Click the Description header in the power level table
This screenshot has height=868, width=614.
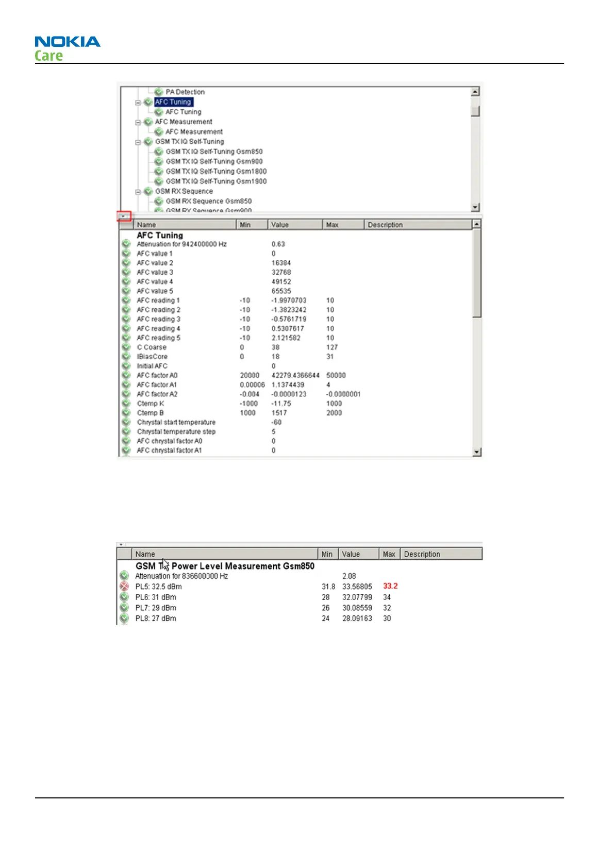point(441,554)
